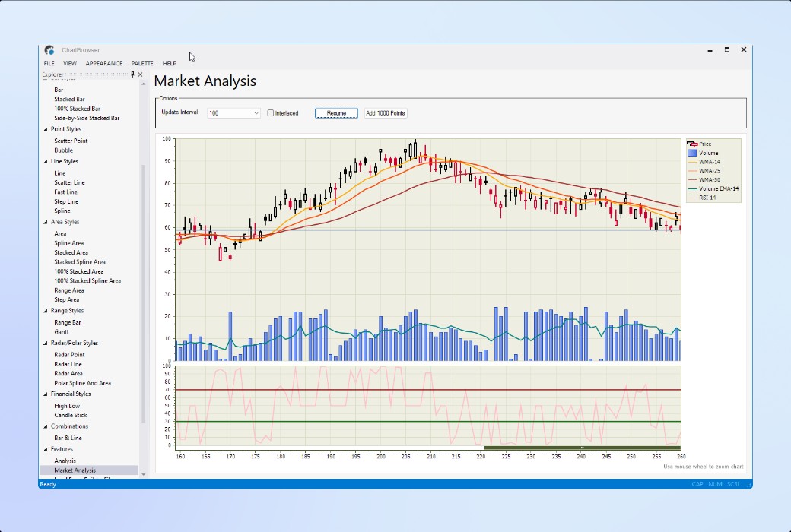
Task: Select the Bubble chart item
Action: (x=64, y=150)
